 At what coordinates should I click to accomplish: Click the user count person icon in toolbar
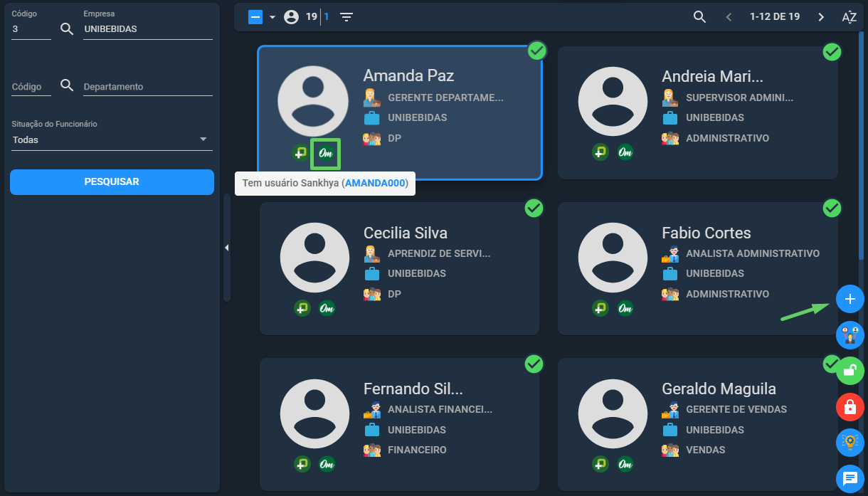pos(291,17)
